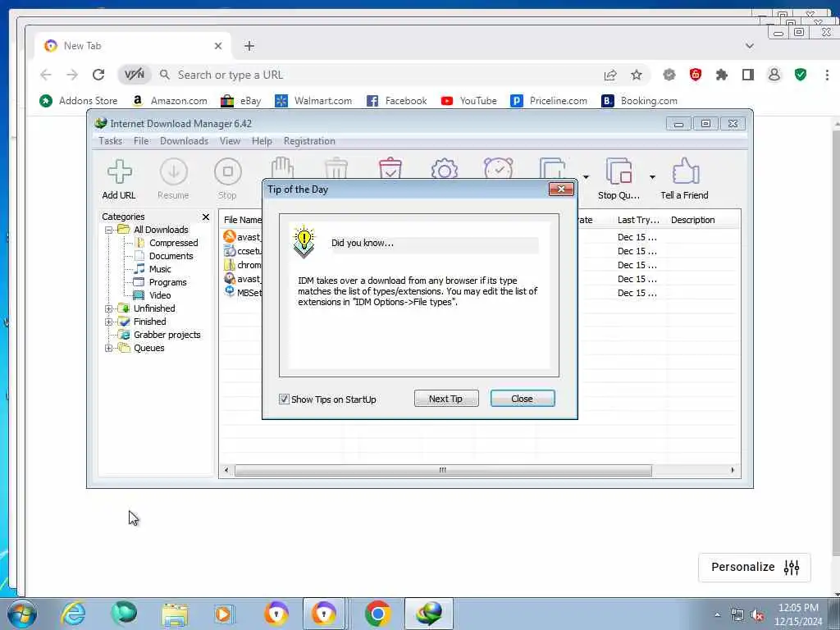Click the Close button in tip dialog
The width and height of the screenshot is (840, 630).
tap(523, 399)
